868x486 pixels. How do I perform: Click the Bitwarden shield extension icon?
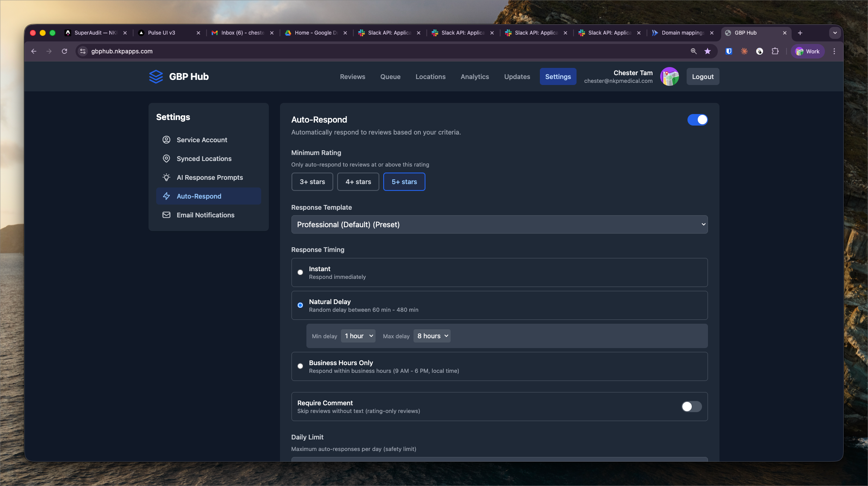tap(729, 51)
